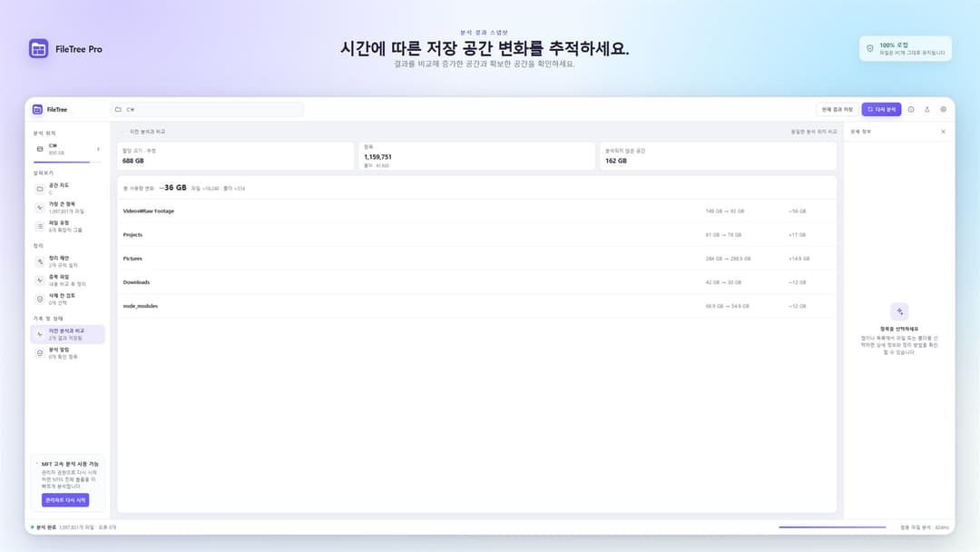Select the node_modules row

click(x=477, y=306)
